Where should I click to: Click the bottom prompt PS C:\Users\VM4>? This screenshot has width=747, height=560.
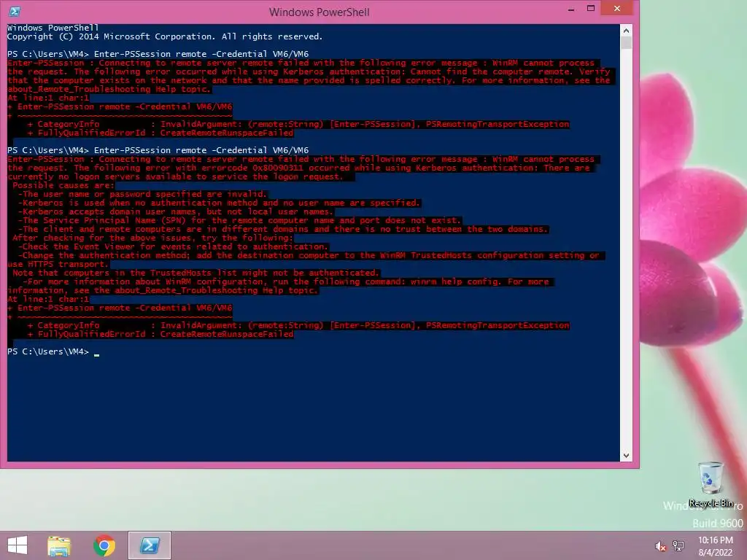point(48,351)
